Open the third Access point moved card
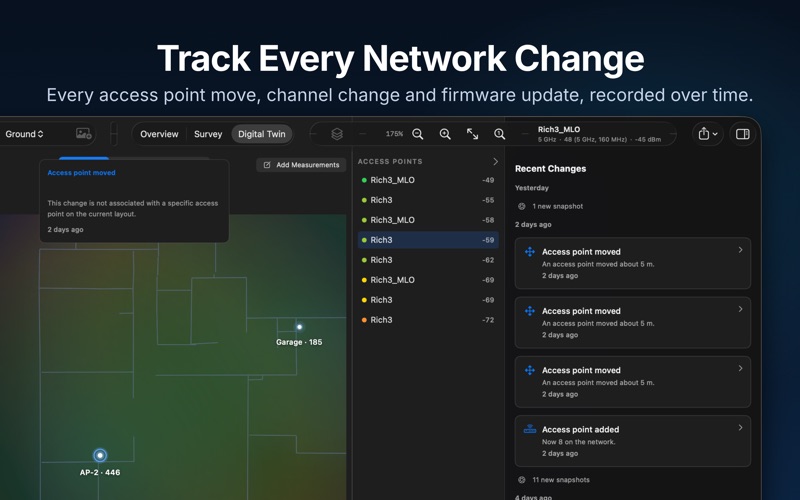 (x=633, y=382)
